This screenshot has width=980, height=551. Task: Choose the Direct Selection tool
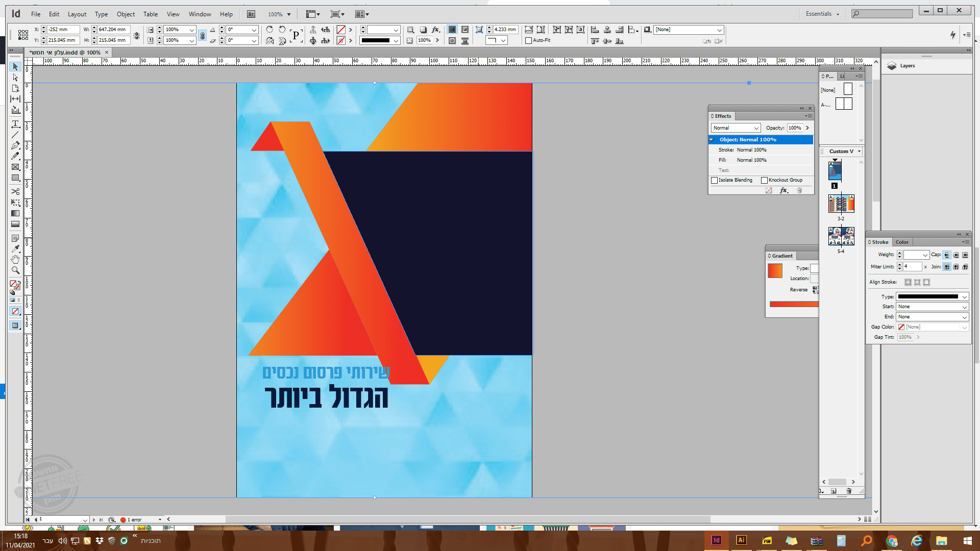15,78
